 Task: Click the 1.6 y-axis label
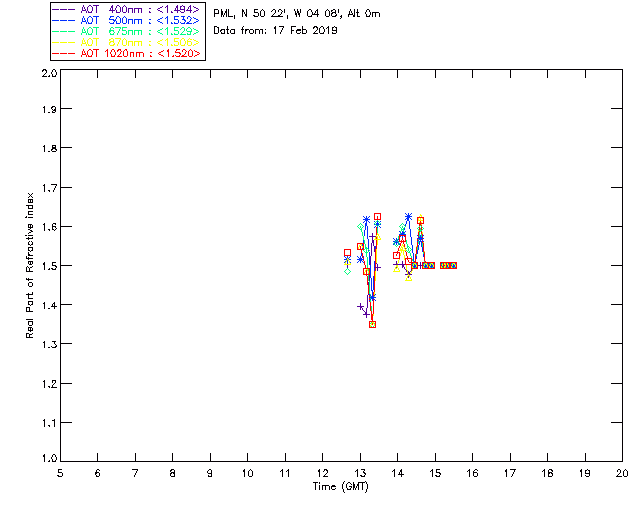(x=49, y=227)
